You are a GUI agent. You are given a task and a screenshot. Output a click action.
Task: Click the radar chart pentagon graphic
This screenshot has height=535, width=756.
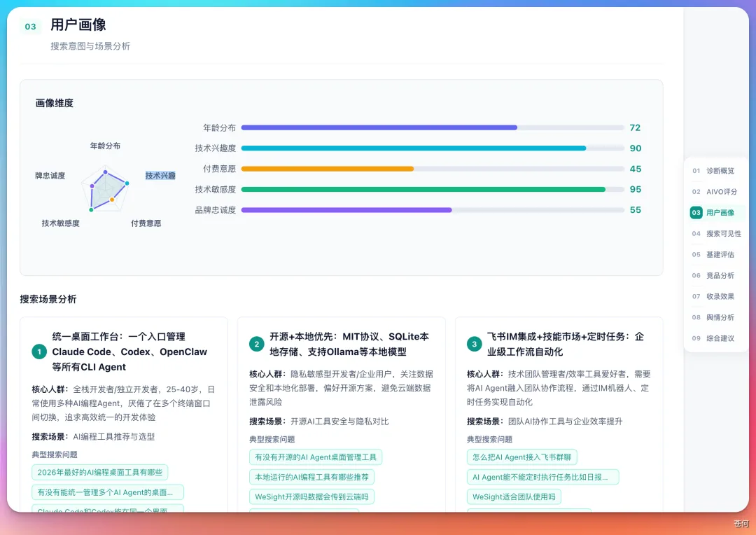(x=106, y=189)
